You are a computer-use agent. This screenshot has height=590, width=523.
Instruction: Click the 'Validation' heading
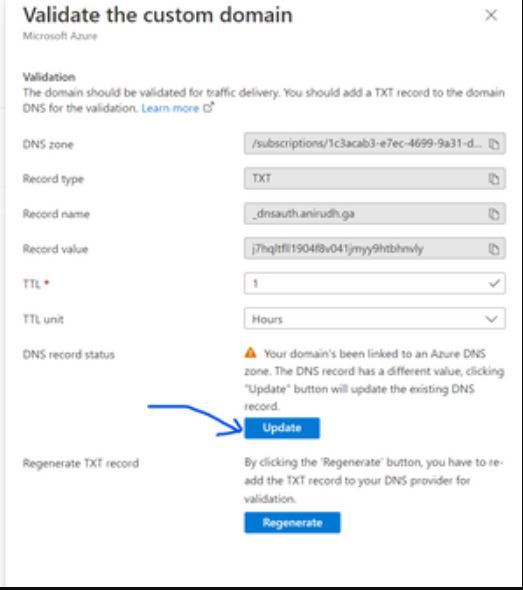point(49,77)
